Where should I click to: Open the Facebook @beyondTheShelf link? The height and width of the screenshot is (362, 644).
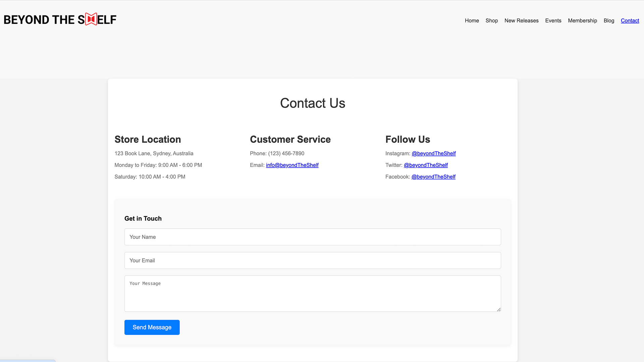pyautogui.click(x=433, y=177)
